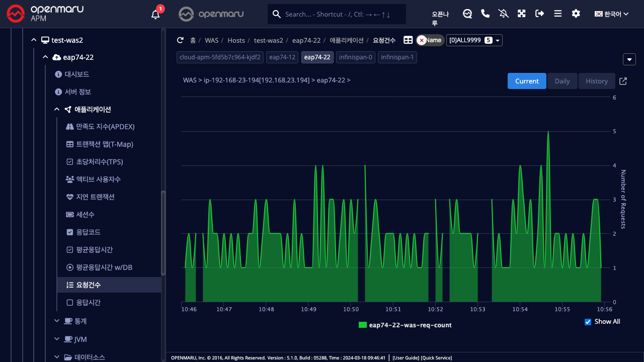Screen dimensions: 644x362
Task: Open the settings gear icon
Action: coord(576,14)
